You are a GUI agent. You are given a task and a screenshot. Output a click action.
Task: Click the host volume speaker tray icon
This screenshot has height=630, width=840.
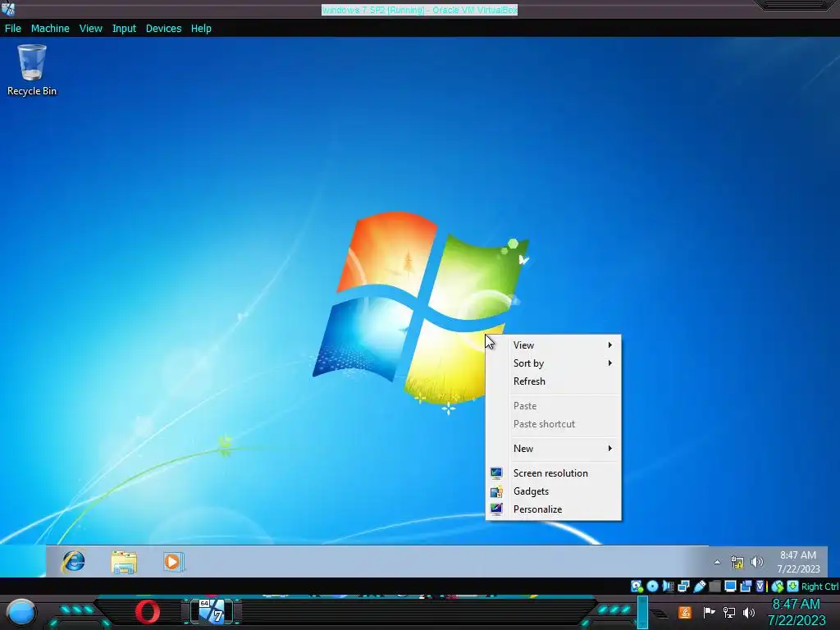coord(748,612)
